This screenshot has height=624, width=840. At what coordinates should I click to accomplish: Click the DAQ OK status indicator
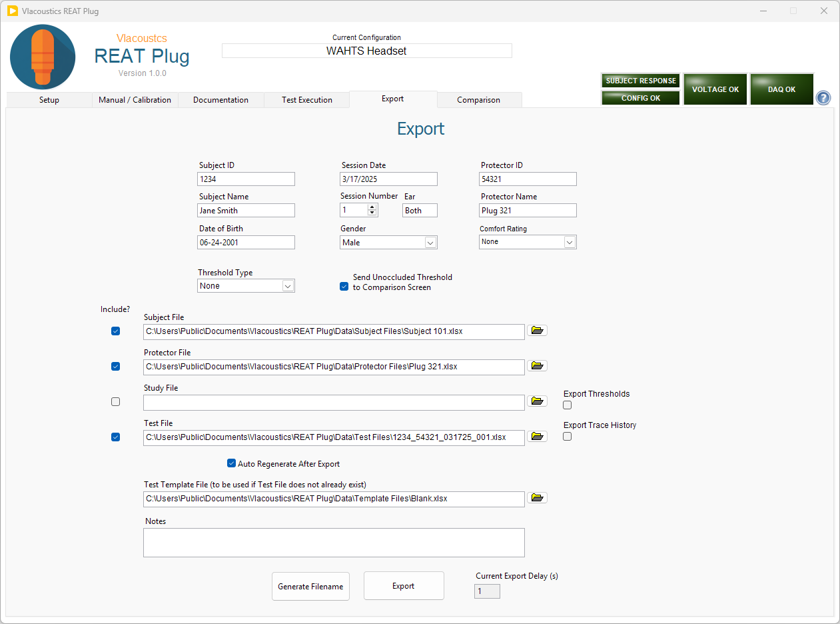[781, 89]
